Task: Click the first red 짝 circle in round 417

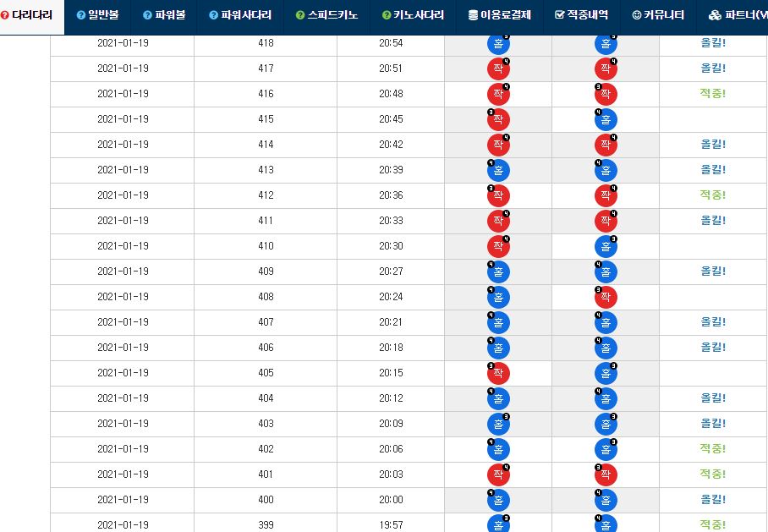Action: pos(499,69)
